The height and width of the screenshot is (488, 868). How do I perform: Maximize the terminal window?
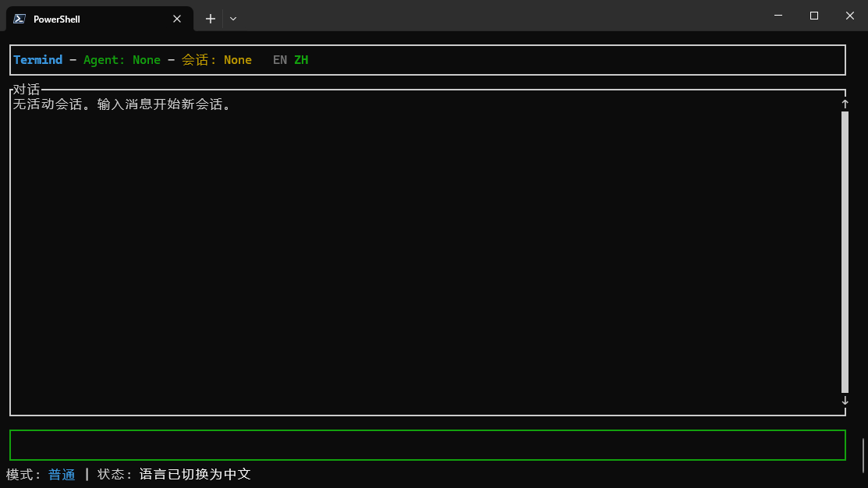pyautogui.click(x=814, y=16)
